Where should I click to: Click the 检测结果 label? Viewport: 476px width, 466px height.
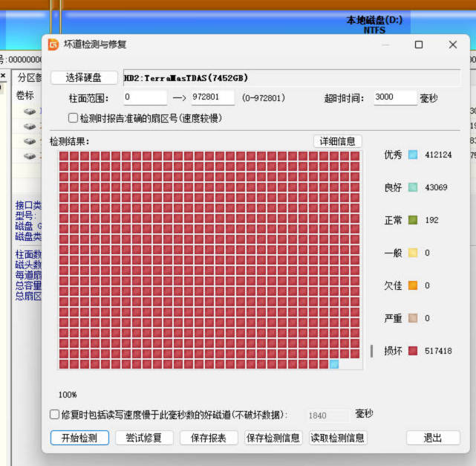70,141
